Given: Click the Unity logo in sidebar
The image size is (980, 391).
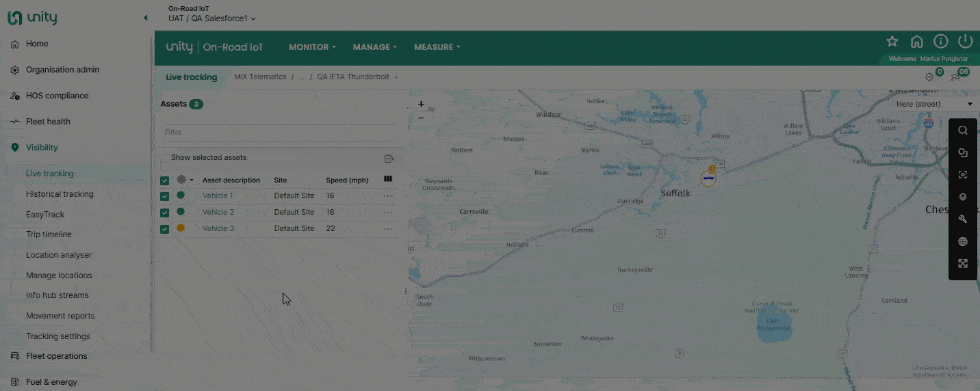Looking at the screenshot, I should pos(32,18).
